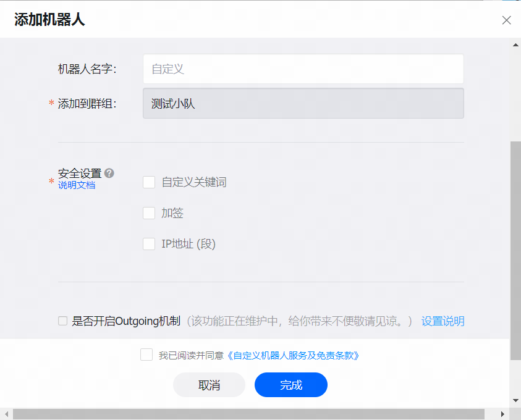Click the 安全设置 help question mark icon
This screenshot has width=521, height=420.
click(109, 173)
